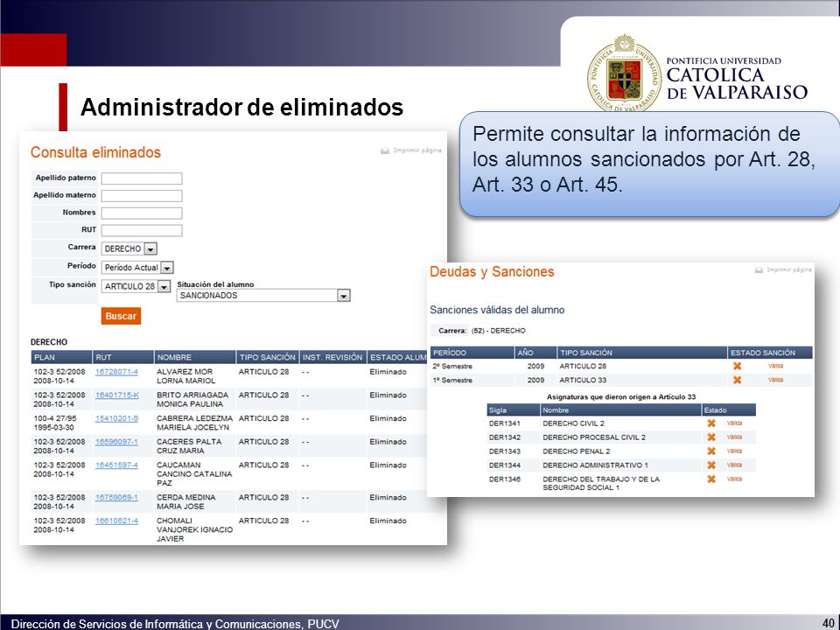Open the RUT link for CHOMALI VANJOREK IGNACIO JAVIER
This screenshot has width=840, height=630.
pyautogui.click(x=116, y=521)
